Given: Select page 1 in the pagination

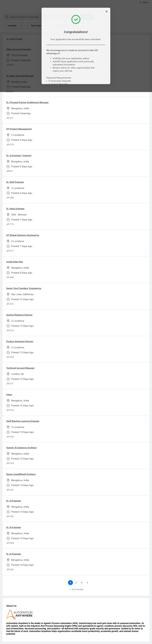Looking at the screenshot, I should [70, 582].
